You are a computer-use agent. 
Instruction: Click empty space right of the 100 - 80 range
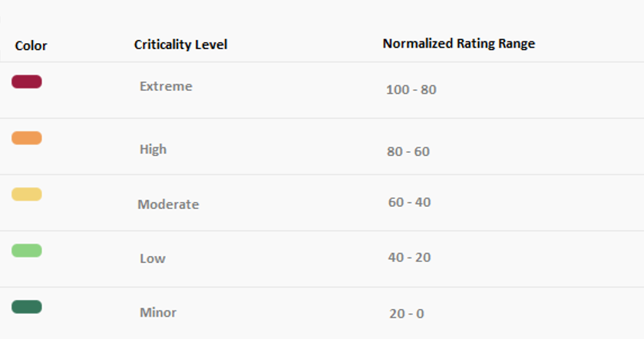[553, 90]
